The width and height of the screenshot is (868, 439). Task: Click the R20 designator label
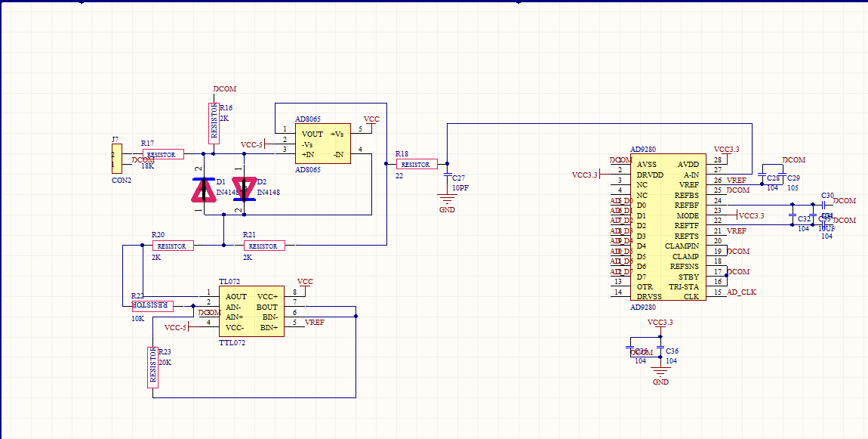pos(158,235)
